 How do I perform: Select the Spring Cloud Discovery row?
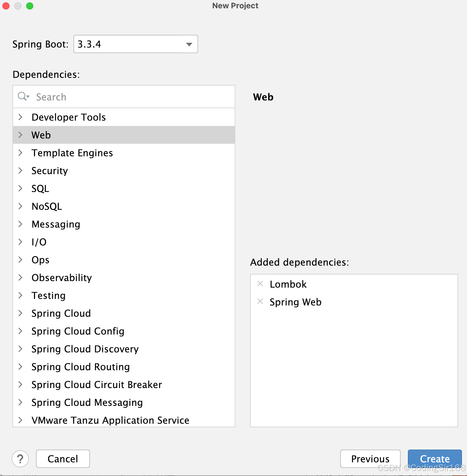(x=124, y=349)
